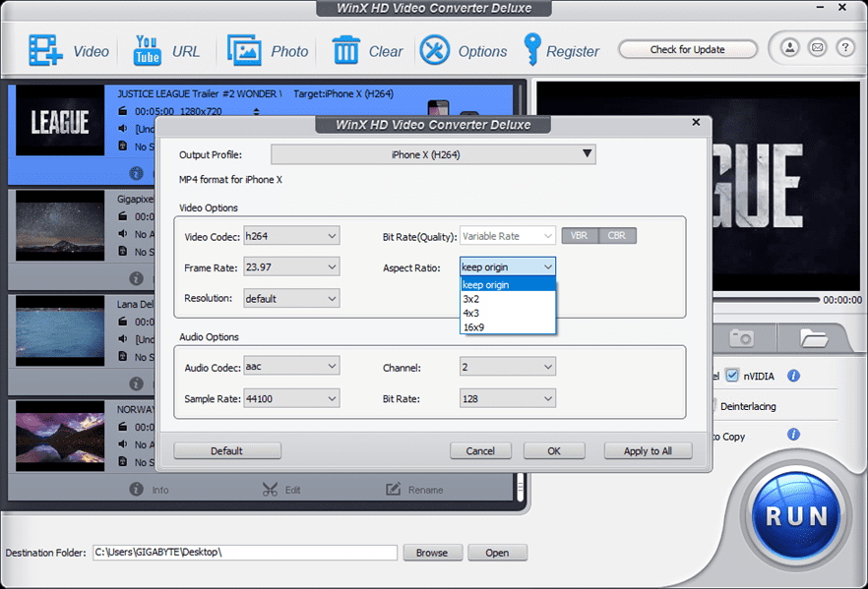Toggle the nVIDIA hardware acceleration checkbox
868x589 pixels.
coord(732,376)
